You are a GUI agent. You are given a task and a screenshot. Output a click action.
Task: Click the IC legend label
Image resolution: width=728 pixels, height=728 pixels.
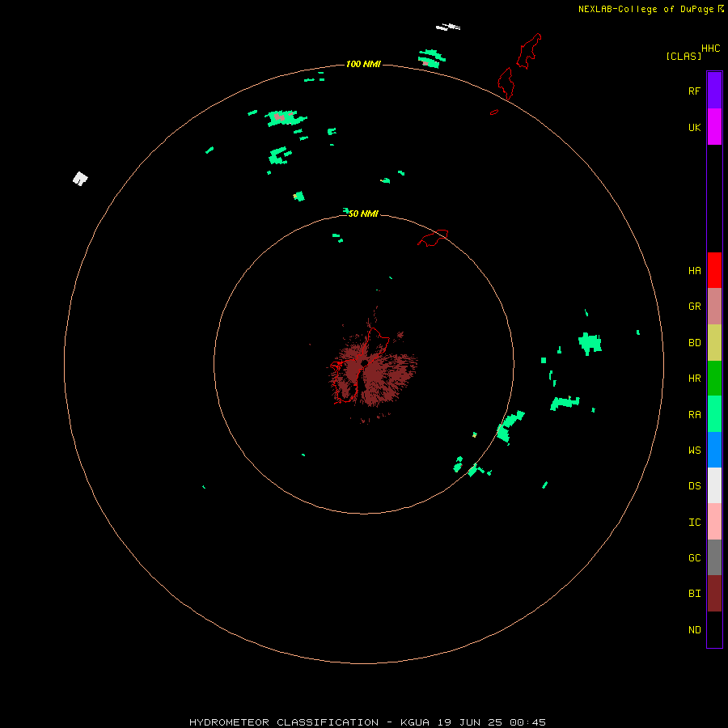click(x=694, y=523)
